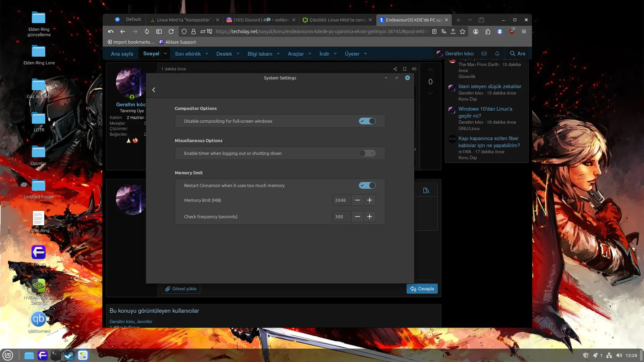Viewport: 644px width, 362px height.
Task: Expand the Bilgi tabanı dropdown arrow
Action: (x=278, y=54)
